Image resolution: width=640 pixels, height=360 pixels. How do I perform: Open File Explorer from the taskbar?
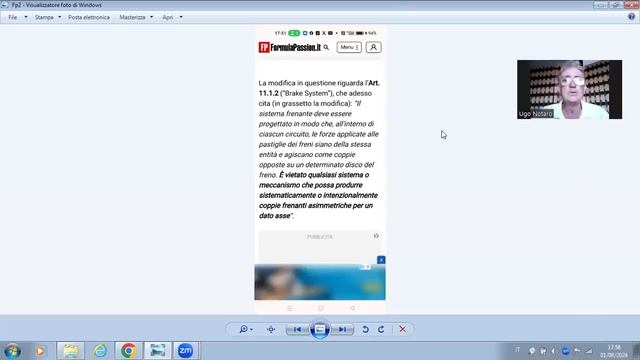71,351
